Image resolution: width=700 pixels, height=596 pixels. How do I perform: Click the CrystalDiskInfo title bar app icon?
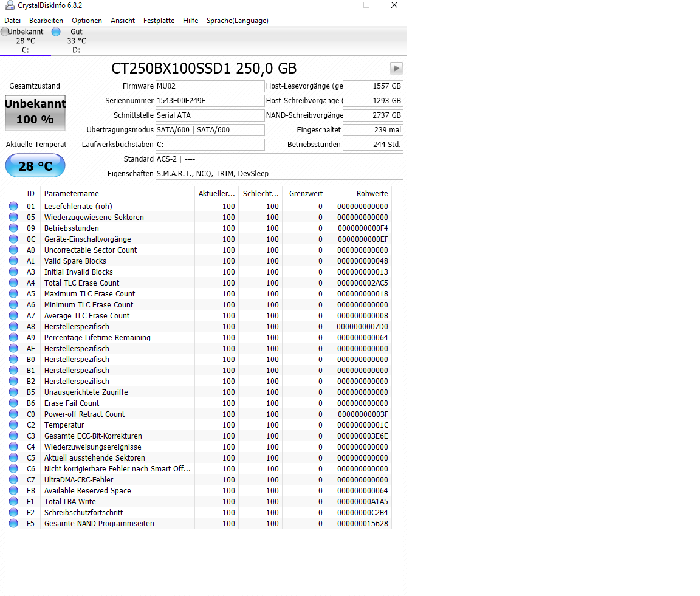coord(9,5)
